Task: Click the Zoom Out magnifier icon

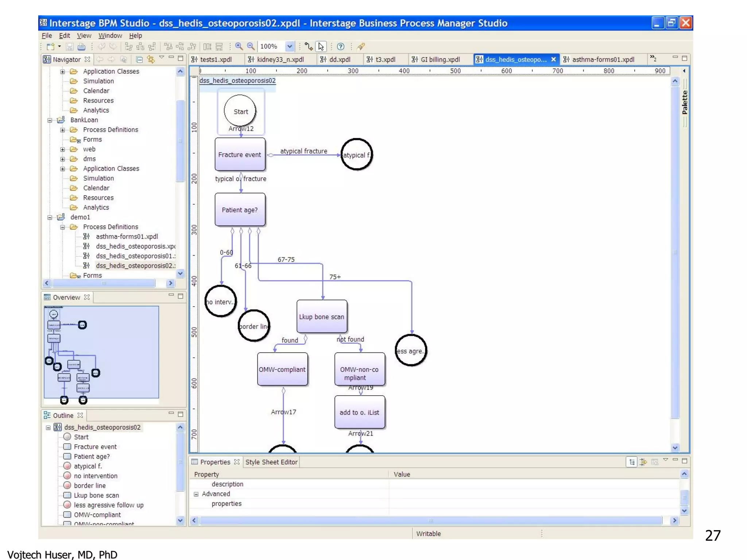Action: coord(251,46)
